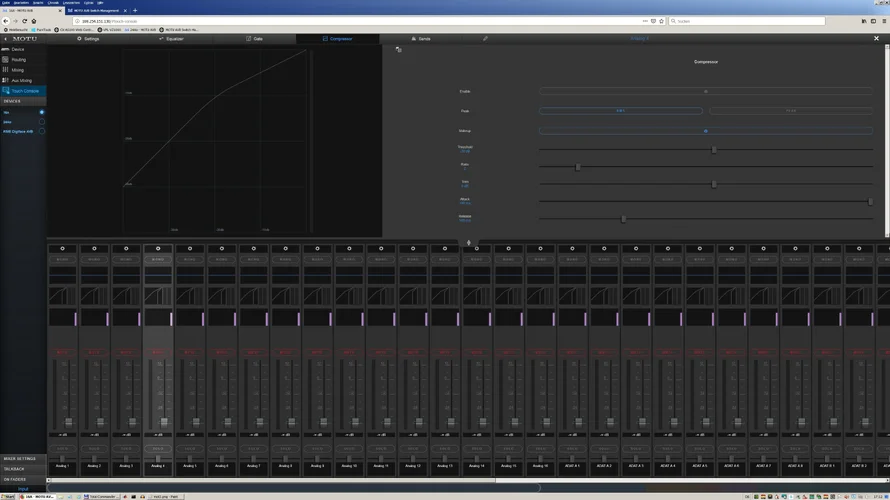Viewport: 890px width, 500px height.
Task: Click the compressor Ratio slider handle
Action: coord(578,167)
